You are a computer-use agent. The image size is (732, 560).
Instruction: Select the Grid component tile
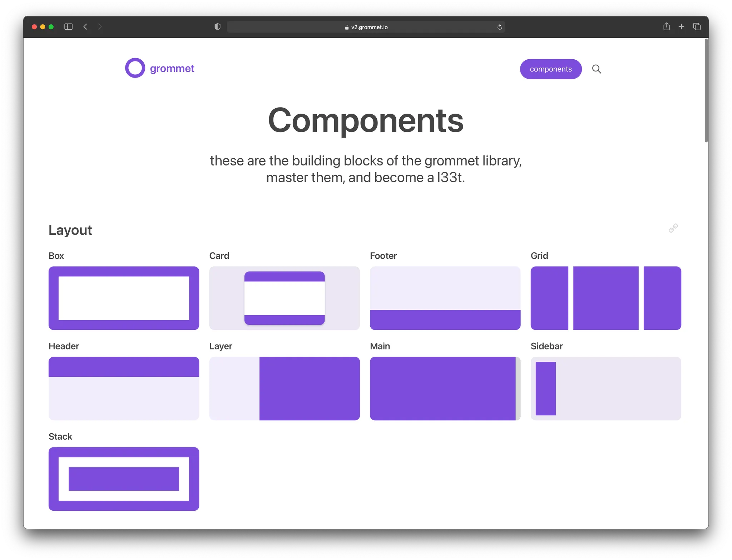click(605, 298)
